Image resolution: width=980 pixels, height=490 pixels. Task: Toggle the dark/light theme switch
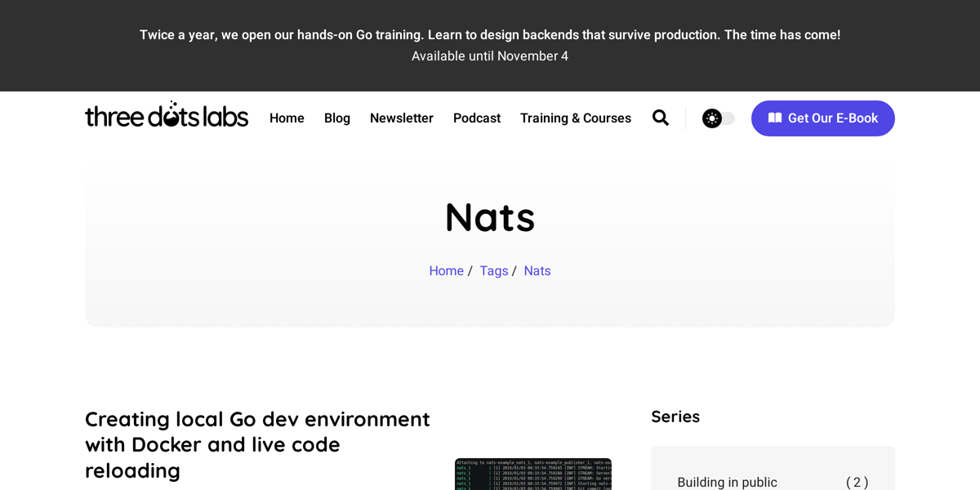click(719, 118)
